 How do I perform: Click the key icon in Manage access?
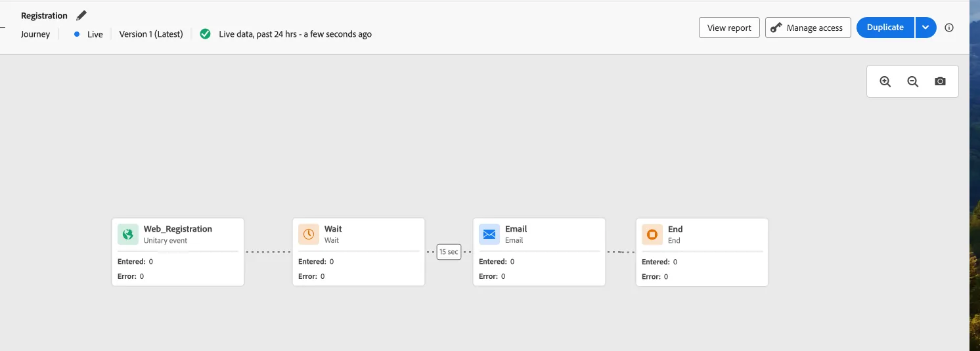(x=776, y=28)
